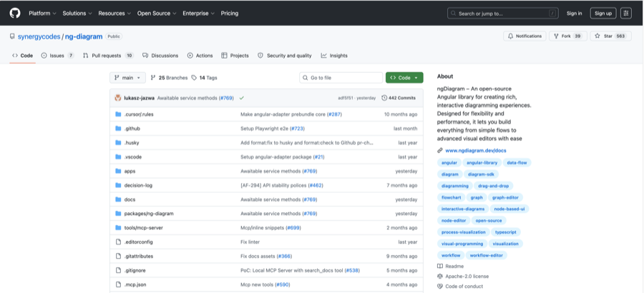The width and height of the screenshot is (644, 293).
Task: Open the www.ngdiagram.dev/docs link
Action: [x=476, y=151]
